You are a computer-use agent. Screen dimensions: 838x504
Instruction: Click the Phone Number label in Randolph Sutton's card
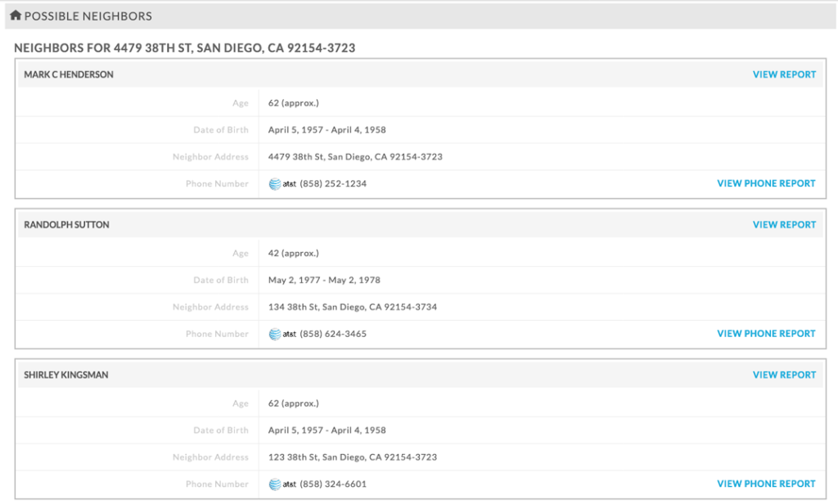217,334
